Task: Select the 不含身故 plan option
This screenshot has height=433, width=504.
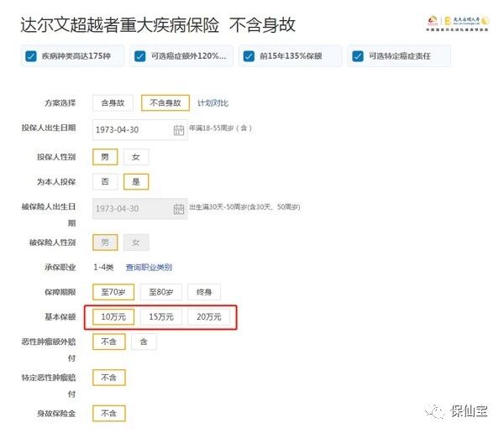Action: 165,103
